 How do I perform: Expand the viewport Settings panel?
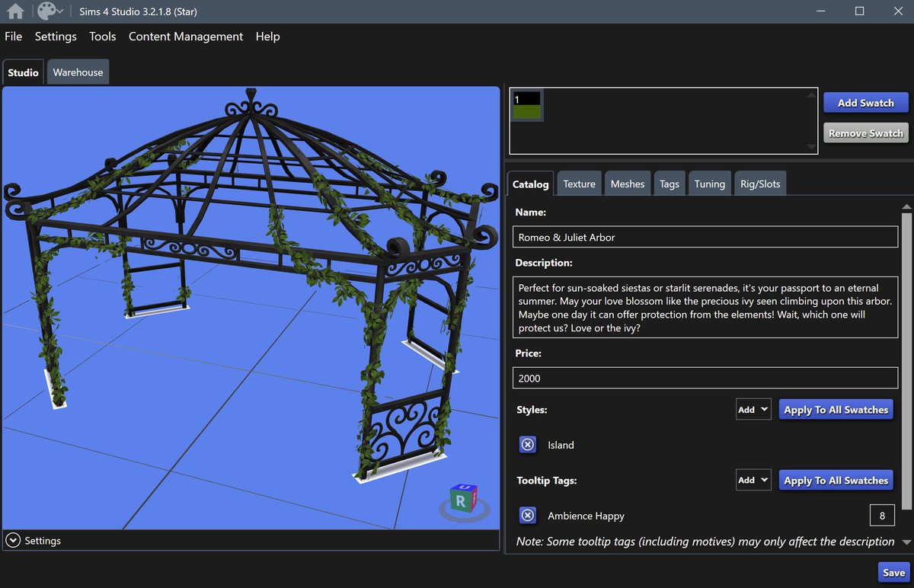(34, 540)
